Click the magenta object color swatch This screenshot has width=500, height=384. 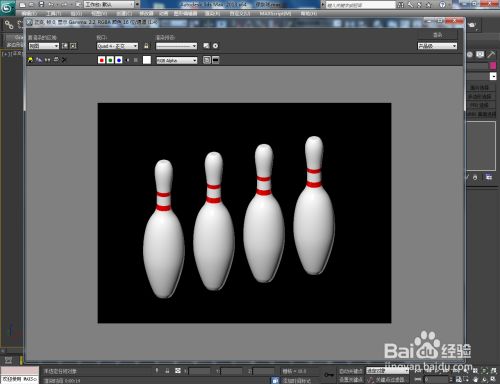tap(493, 66)
